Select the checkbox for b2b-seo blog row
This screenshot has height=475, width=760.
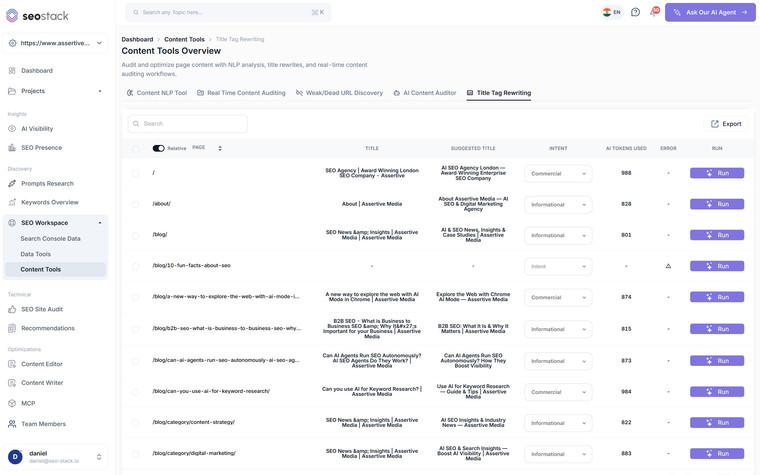pyautogui.click(x=135, y=329)
